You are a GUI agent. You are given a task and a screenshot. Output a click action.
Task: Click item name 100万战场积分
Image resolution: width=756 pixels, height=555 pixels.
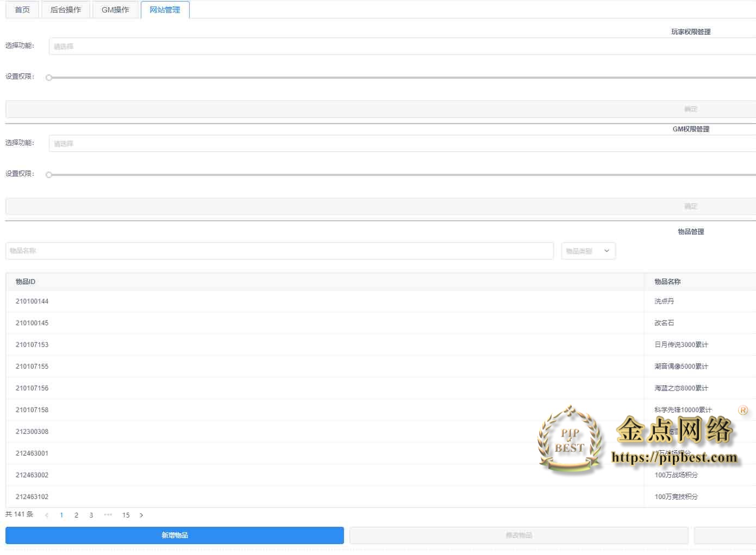[676, 475]
